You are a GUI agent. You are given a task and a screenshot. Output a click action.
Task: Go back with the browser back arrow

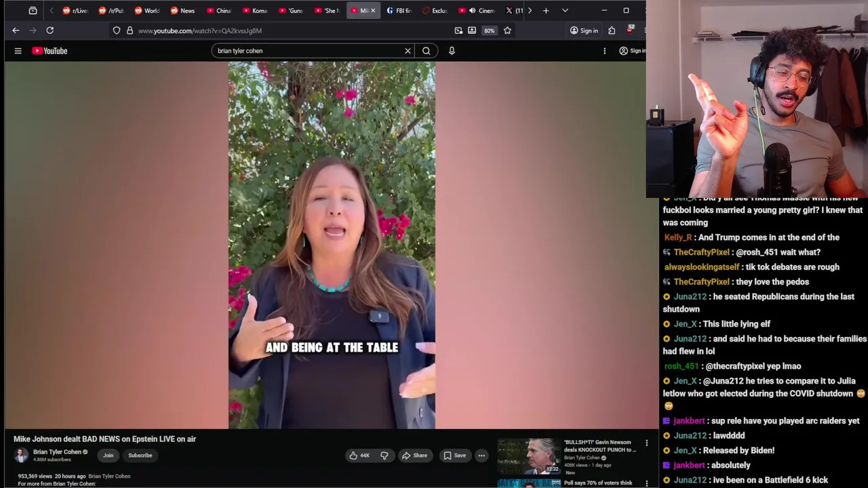click(16, 30)
